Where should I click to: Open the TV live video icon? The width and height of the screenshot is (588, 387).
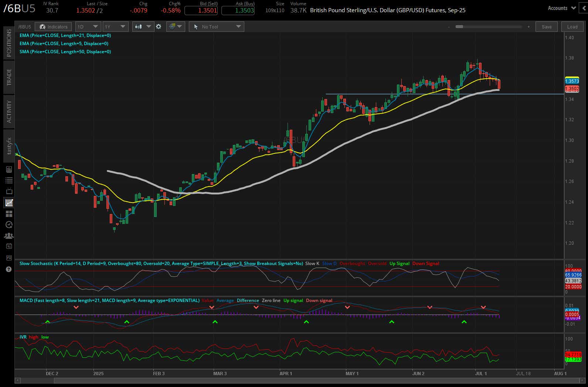coord(9,191)
